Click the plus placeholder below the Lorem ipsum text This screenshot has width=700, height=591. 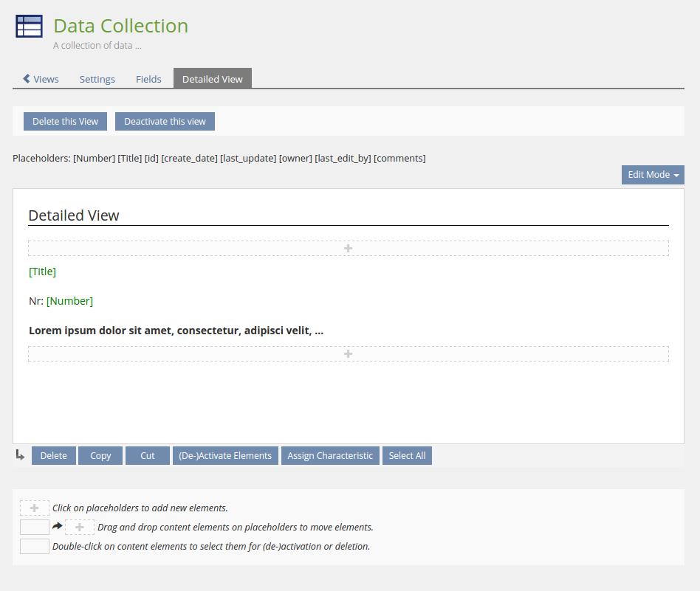tap(348, 354)
